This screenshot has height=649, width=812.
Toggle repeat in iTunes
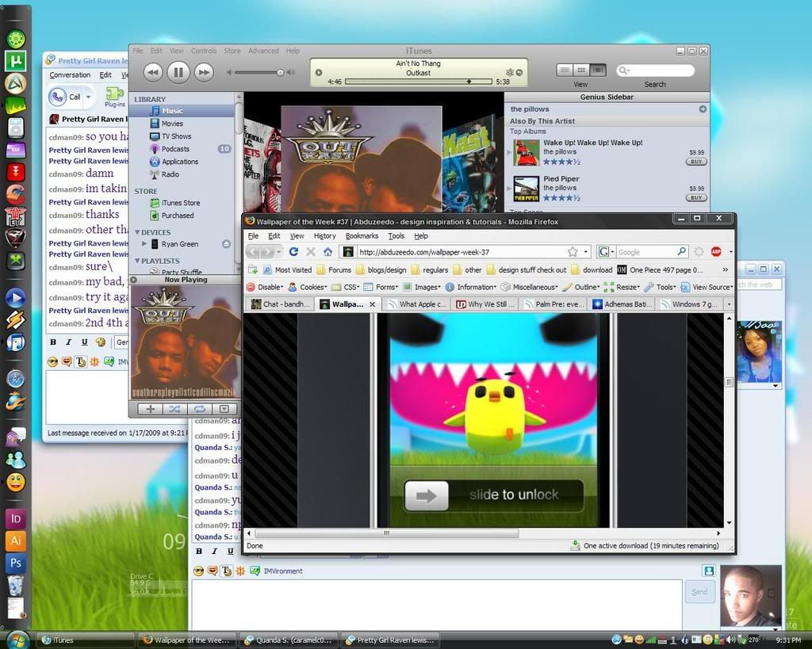coord(199,409)
